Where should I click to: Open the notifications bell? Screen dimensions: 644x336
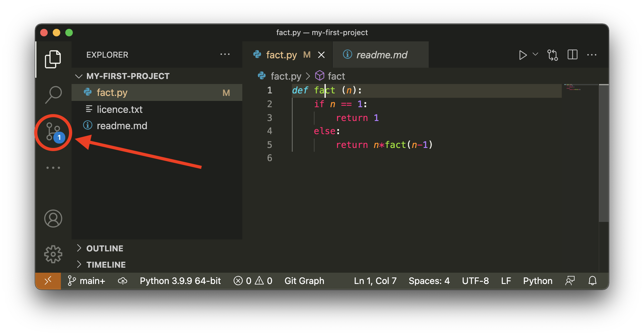click(x=592, y=281)
